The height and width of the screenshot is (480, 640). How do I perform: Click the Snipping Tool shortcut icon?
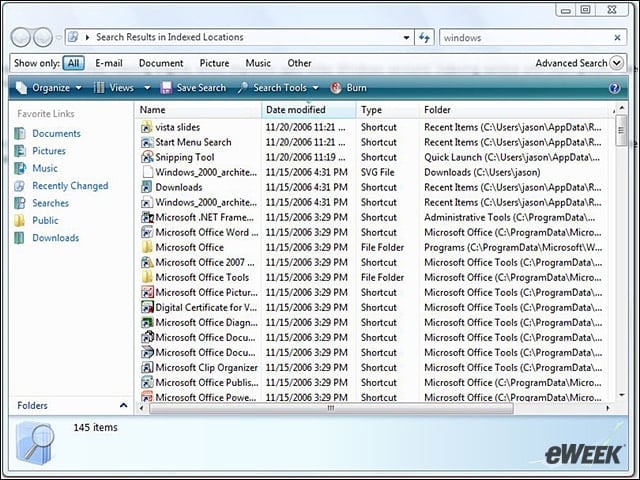tap(147, 157)
